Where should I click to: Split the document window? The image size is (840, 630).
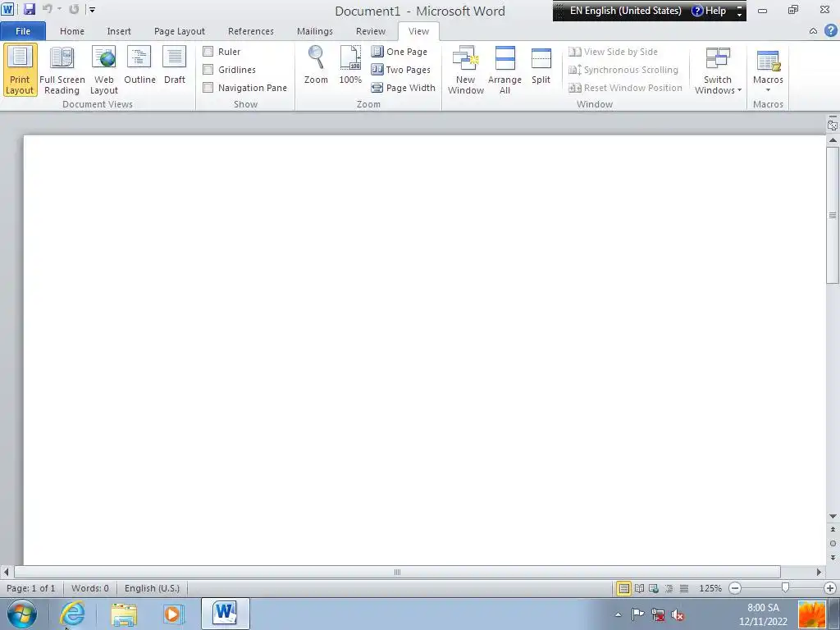[x=541, y=66]
